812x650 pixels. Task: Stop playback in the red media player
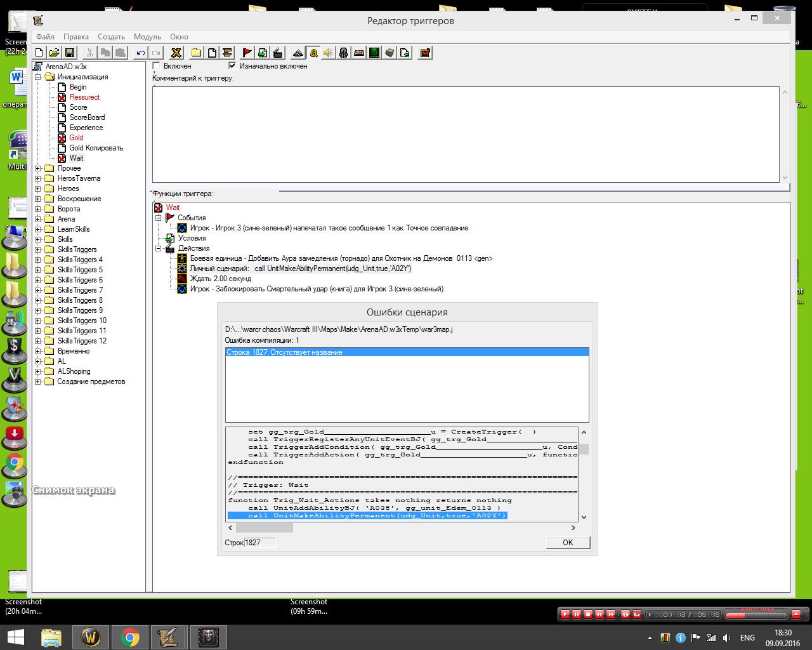coord(588,614)
